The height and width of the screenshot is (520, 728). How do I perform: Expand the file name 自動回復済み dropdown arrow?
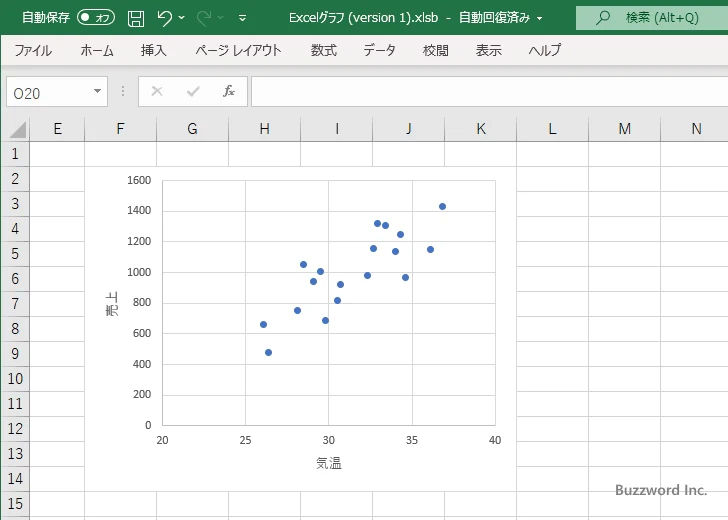coord(540,19)
